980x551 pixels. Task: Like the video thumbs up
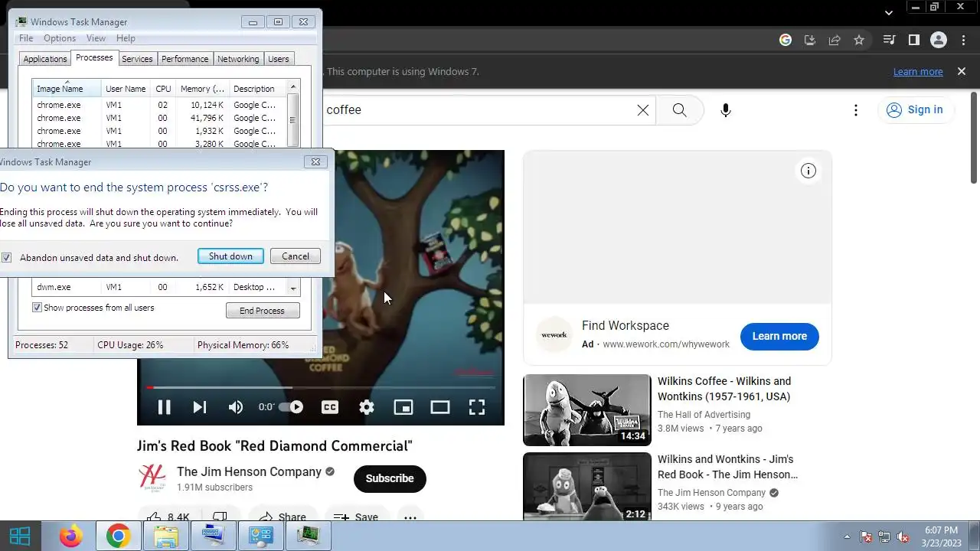pos(167,517)
